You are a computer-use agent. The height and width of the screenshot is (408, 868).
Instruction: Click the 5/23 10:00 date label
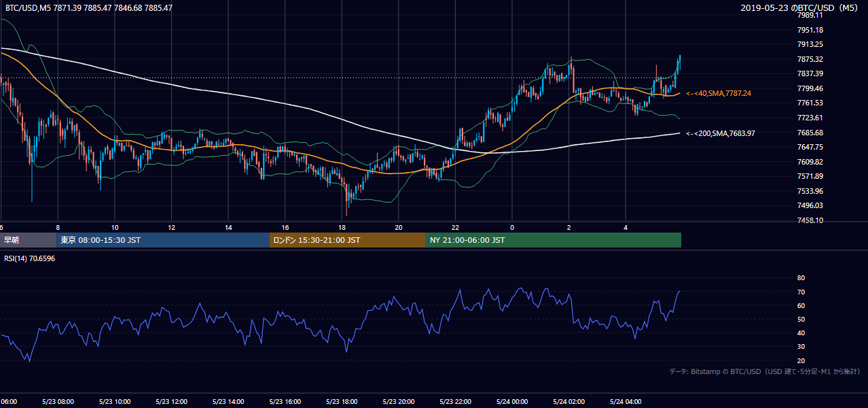click(x=115, y=402)
